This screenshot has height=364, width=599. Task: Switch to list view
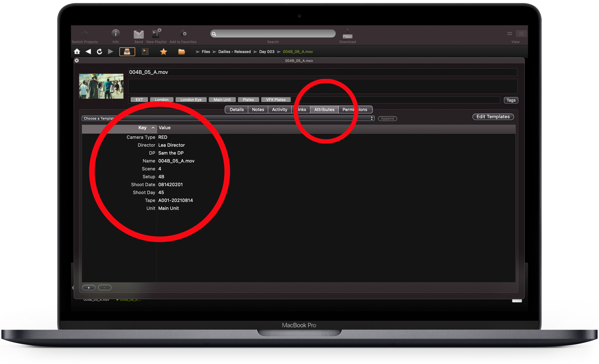pos(521,34)
